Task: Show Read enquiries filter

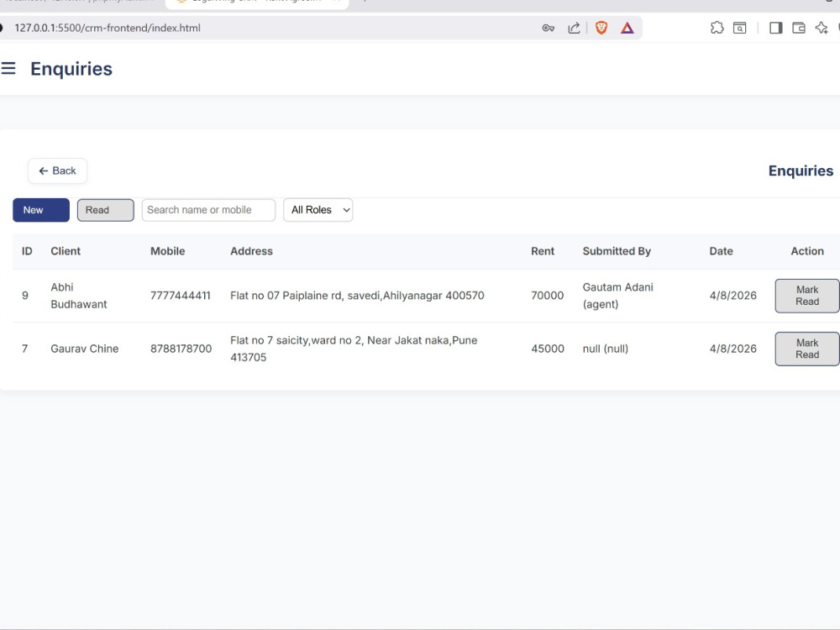Action: [106, 210]
